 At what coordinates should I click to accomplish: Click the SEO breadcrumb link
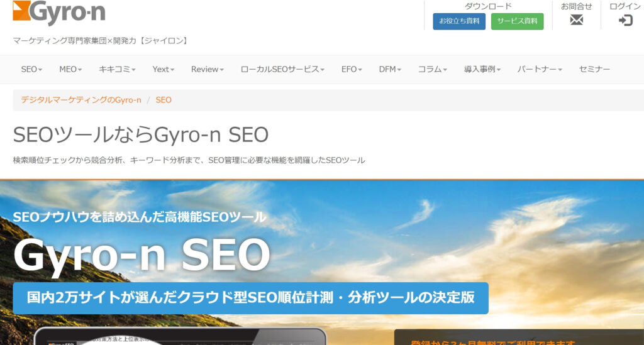point(164,100)
